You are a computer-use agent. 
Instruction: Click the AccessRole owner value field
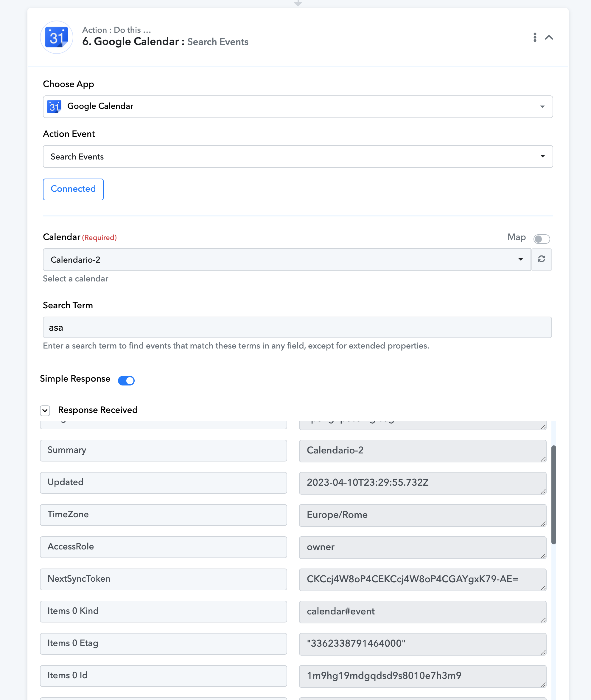[x=422, y=547]
